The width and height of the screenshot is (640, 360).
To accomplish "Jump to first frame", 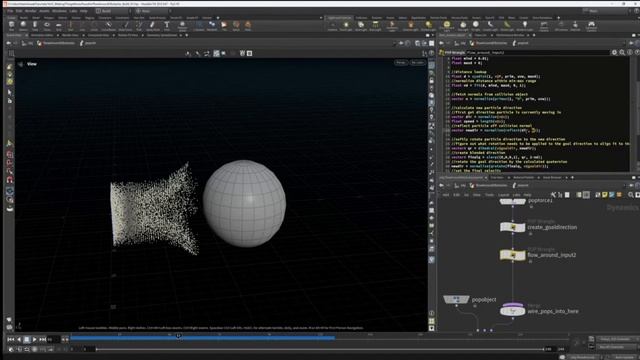I will (x=11, y=339).
